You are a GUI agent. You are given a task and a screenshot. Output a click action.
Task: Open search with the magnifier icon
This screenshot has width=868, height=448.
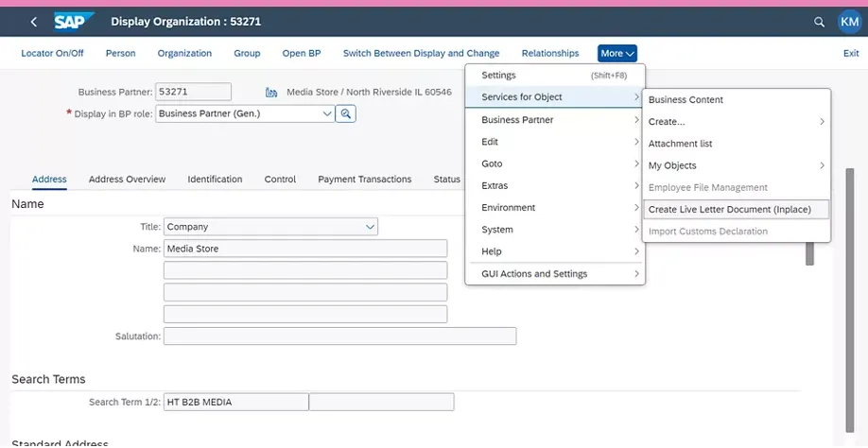click(819, 21)
